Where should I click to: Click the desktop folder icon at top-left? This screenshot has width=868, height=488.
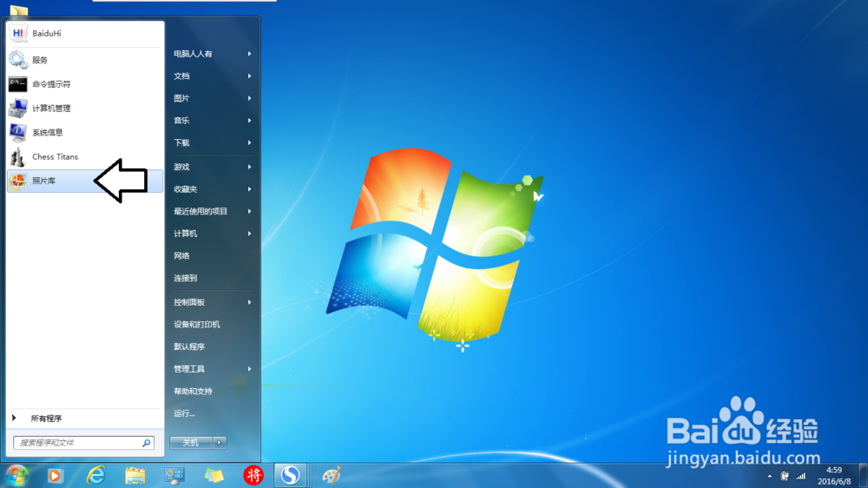tap(19, 10)
